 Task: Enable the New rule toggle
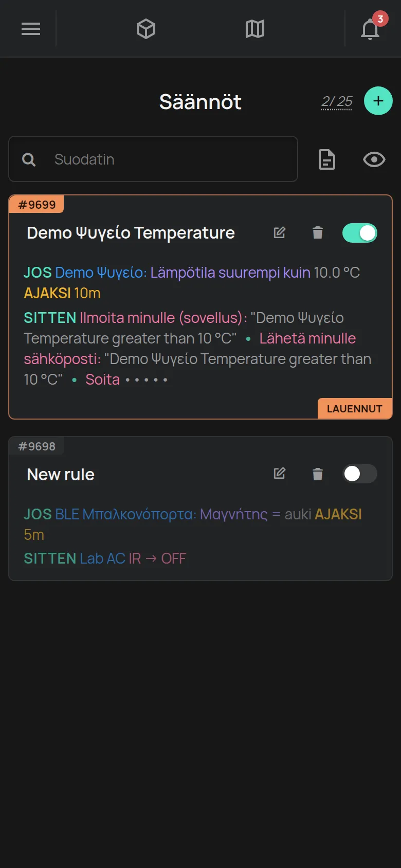point(360,474)
